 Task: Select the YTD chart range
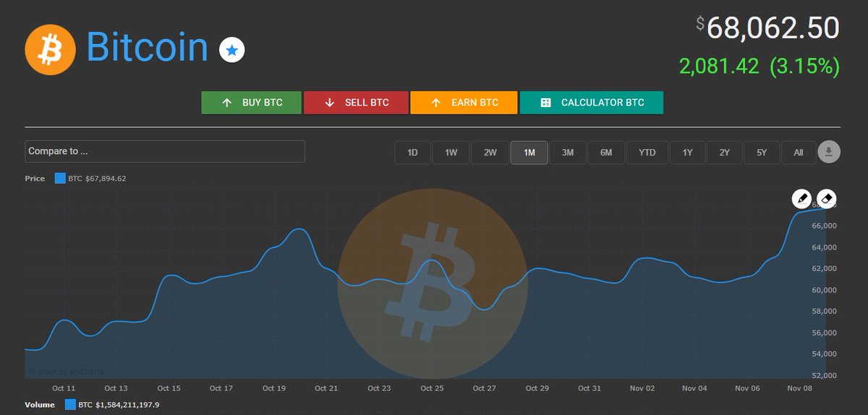click(x=647, y=153)
